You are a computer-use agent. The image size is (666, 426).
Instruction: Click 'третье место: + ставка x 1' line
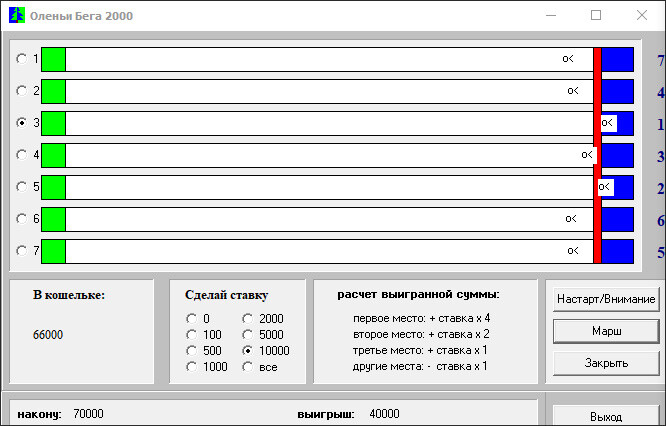coord(420,350)
